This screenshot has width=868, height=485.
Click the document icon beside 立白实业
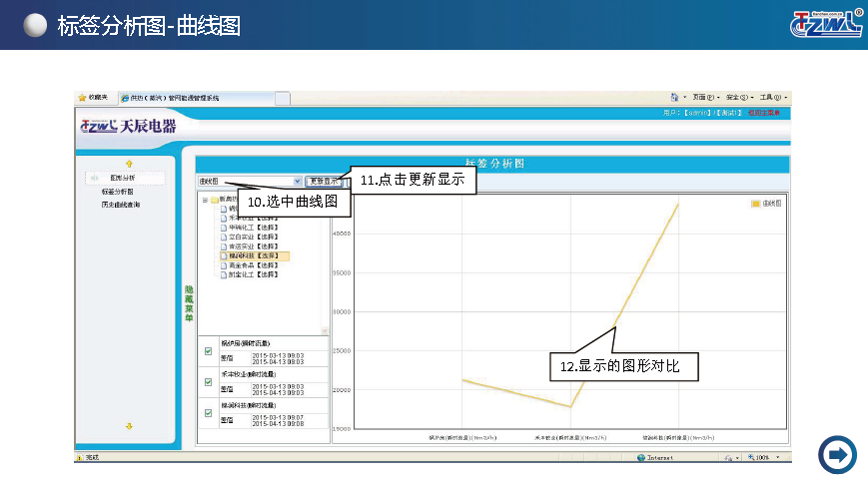(x=224, y=237)
